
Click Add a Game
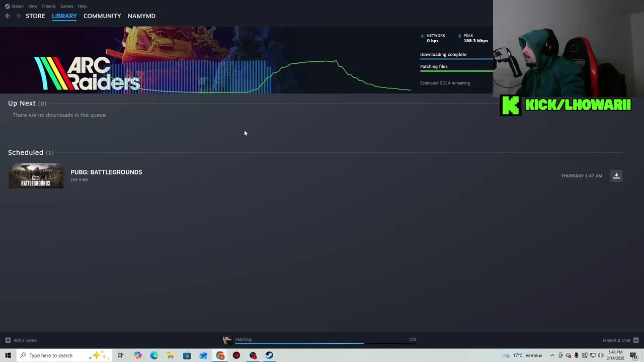click(x=25, y=340)
